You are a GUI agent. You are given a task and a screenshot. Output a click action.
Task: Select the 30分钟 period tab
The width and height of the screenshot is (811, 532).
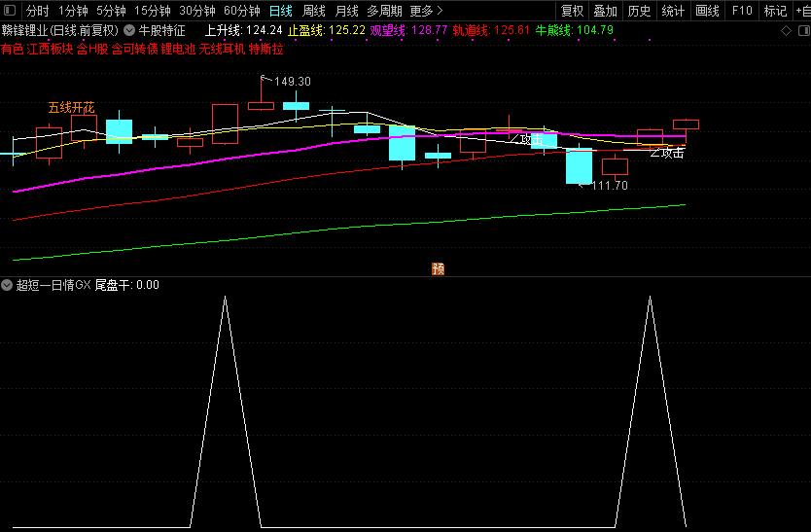[197, 11]
